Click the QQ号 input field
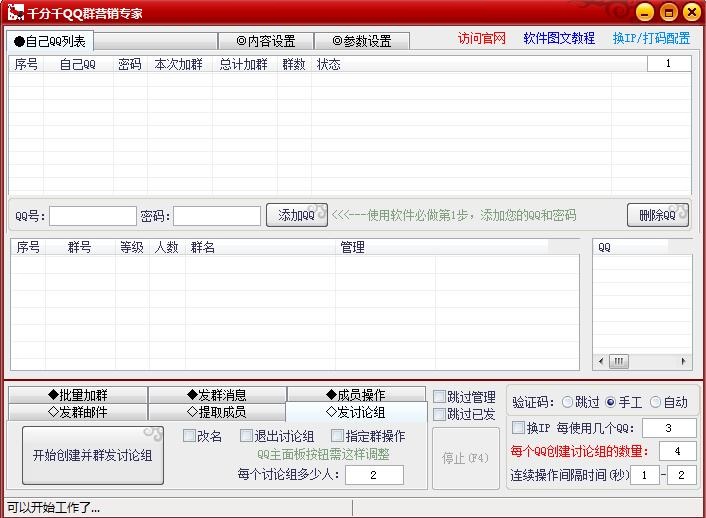The width and height of the screenshot is (706, 518). [93, 216]
